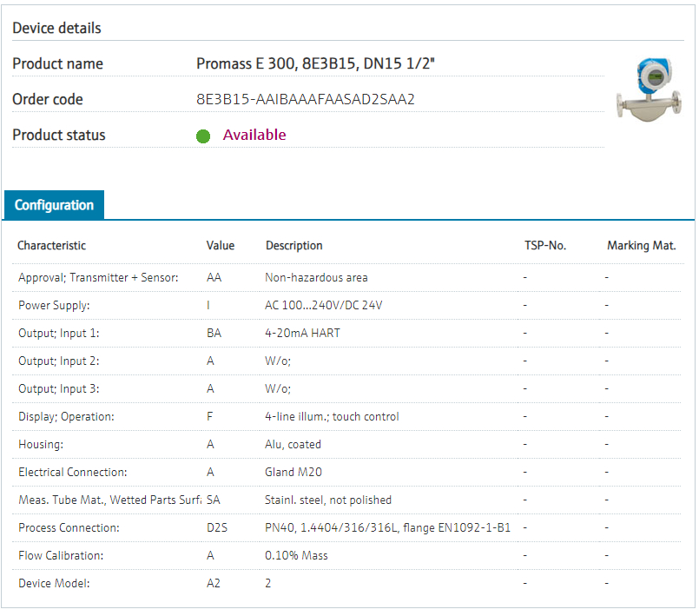
Task: Select Meas. Tube Mat., Wetted Parts row label
Action: [x=109, y=500]
